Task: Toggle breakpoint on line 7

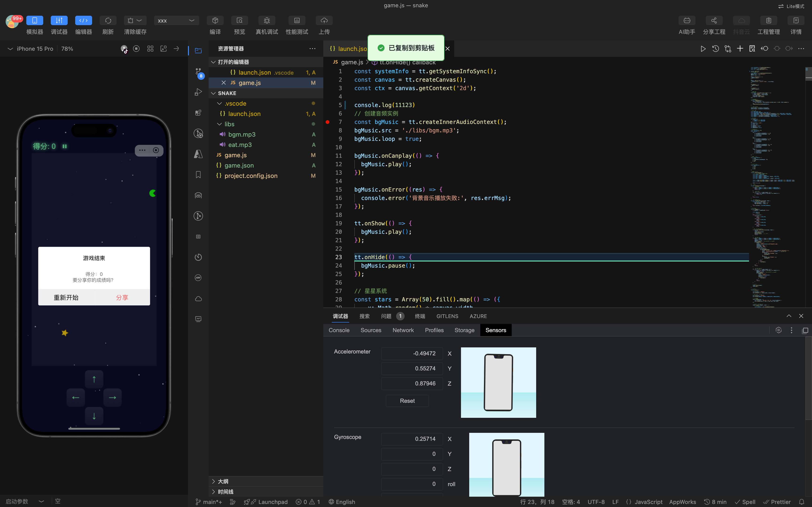Action: 328,122
